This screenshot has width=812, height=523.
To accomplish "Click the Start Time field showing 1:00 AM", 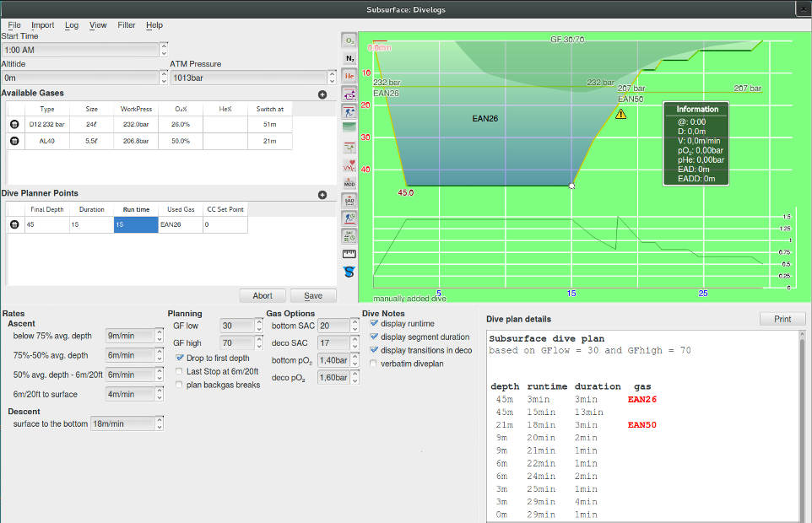I will pyautogui.click(x=84, y=50).
